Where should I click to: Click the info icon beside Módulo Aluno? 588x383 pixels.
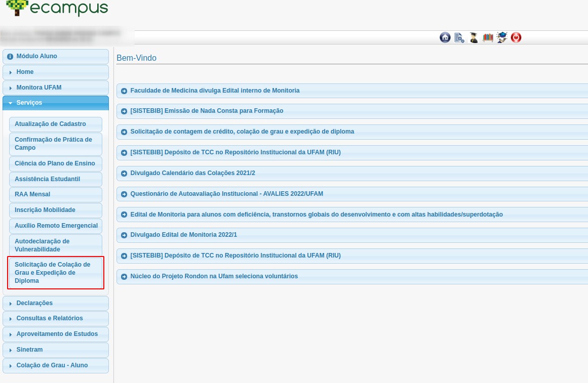[x=10, y=57]
